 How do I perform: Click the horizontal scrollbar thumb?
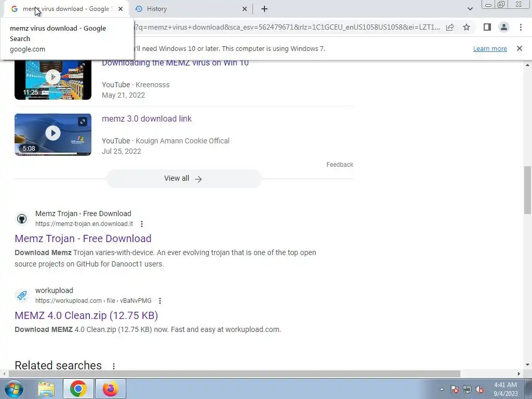coord(234,374)
